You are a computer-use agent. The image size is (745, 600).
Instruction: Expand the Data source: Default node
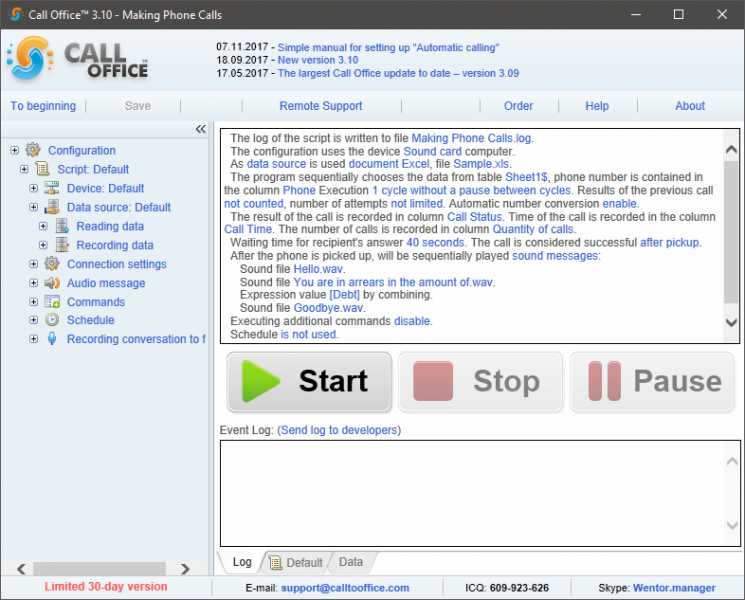point(33,207)
